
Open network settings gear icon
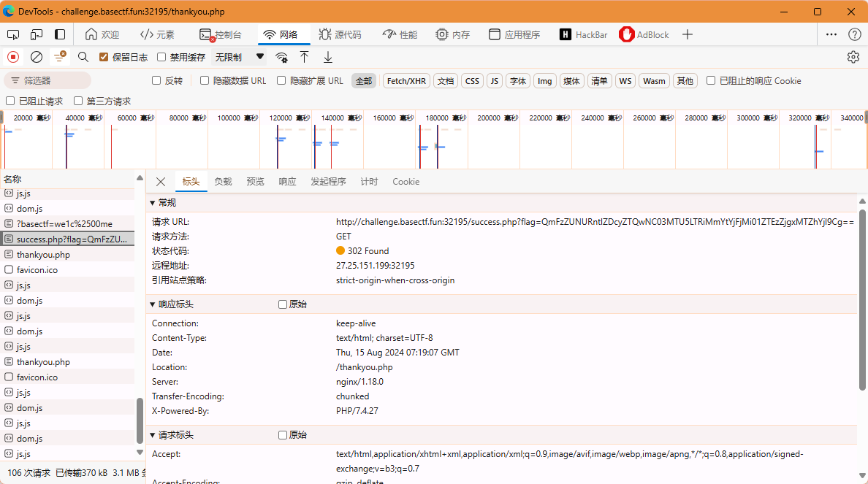point(853,57)
